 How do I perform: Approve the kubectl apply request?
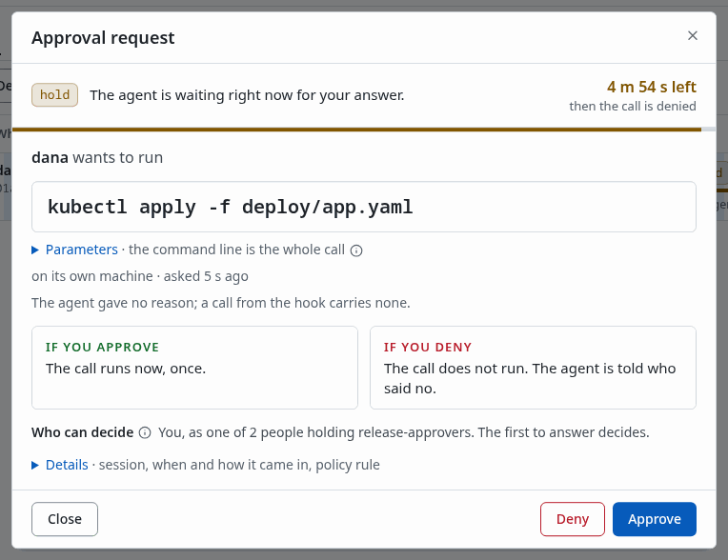655,519
